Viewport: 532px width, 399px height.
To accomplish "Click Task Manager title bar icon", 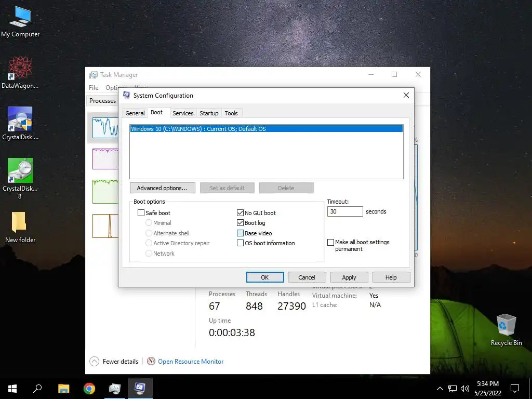I will tap(94, 75).
